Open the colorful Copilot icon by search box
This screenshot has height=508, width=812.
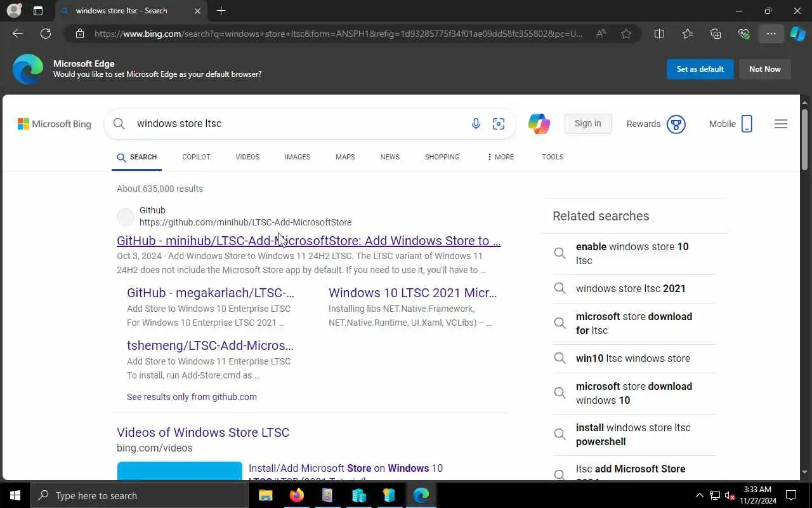click(539, 124)
